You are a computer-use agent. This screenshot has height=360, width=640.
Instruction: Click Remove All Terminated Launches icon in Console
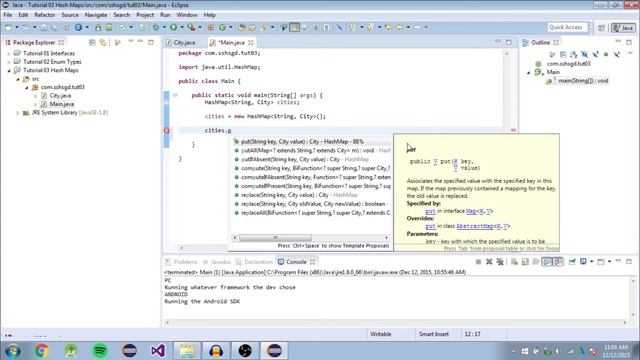[x=500, y=262]
